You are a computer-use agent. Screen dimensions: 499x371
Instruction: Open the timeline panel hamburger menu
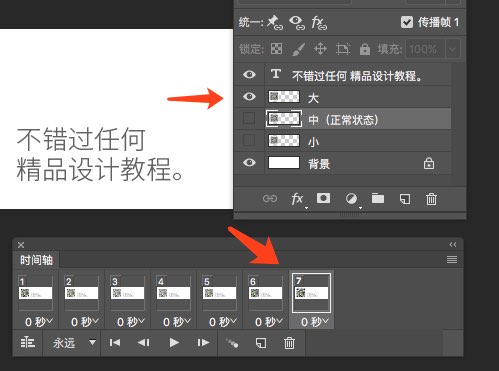[x=452, y=259]
